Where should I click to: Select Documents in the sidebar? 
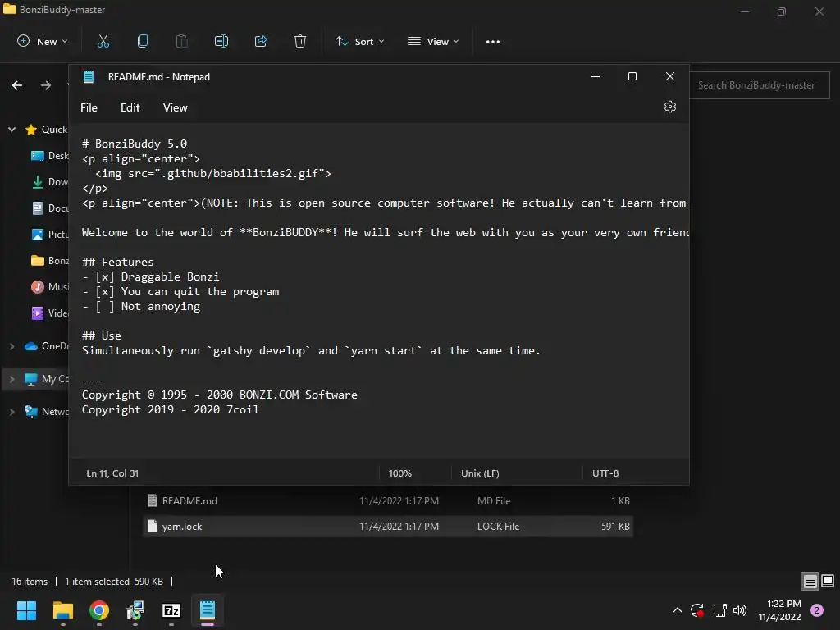coord(50,208)
